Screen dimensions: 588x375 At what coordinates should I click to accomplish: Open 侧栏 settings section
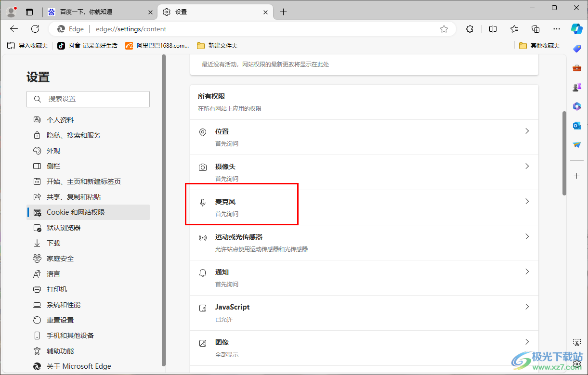tap(88, 166)
